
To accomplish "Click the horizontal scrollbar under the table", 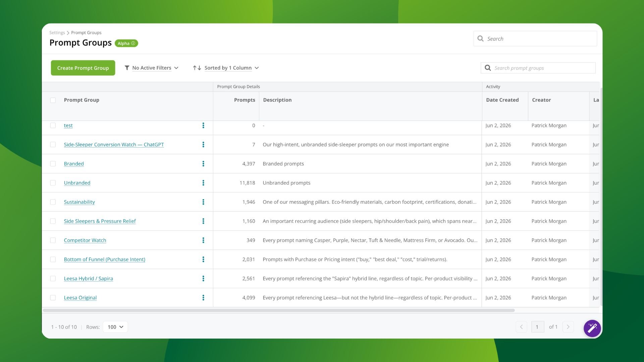I will click(x=279, y=310).
